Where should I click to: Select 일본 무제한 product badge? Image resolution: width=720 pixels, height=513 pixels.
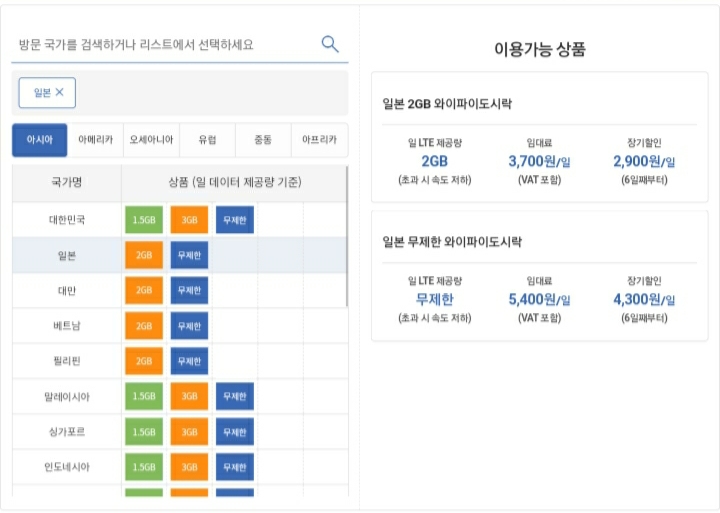click(189, 255)
